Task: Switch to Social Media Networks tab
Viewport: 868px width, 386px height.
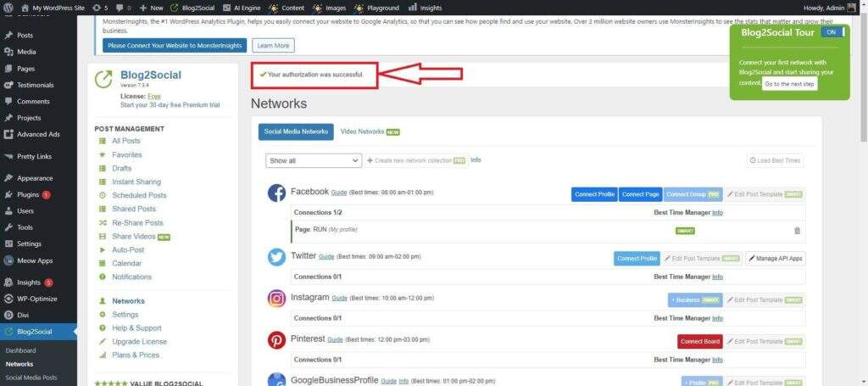Action: point(296,131)
